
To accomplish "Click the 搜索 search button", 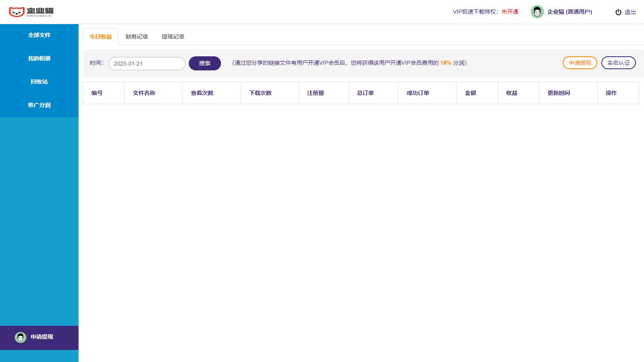I will pyautogui.click(x=204, y=63).
